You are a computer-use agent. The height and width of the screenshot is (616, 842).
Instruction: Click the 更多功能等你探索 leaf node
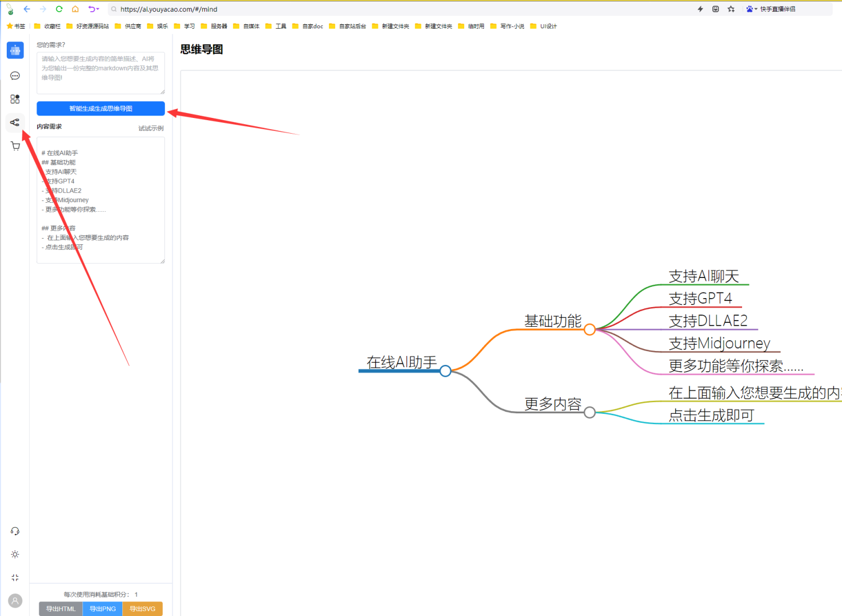pos(736,366)
